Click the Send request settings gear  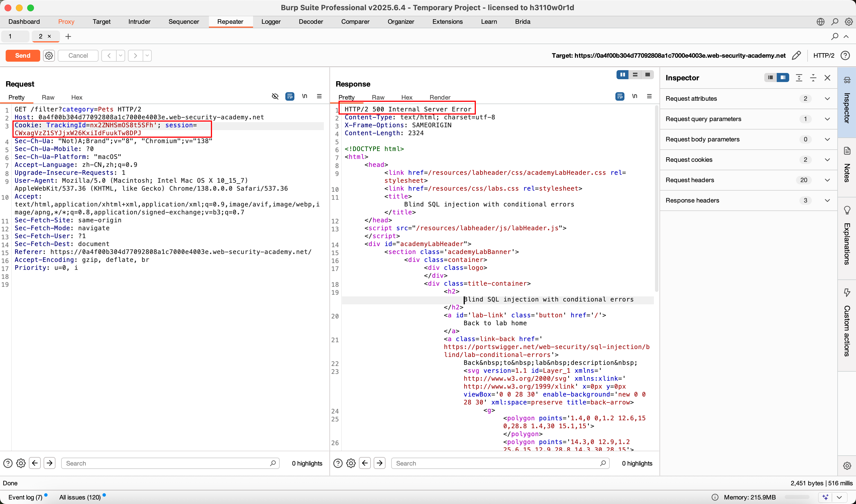[x=49, y=55]
